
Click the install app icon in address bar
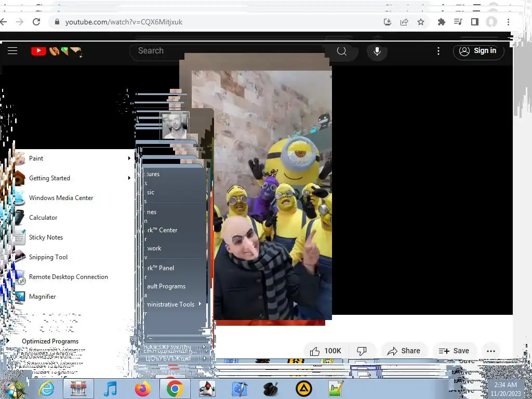[388, 22]
